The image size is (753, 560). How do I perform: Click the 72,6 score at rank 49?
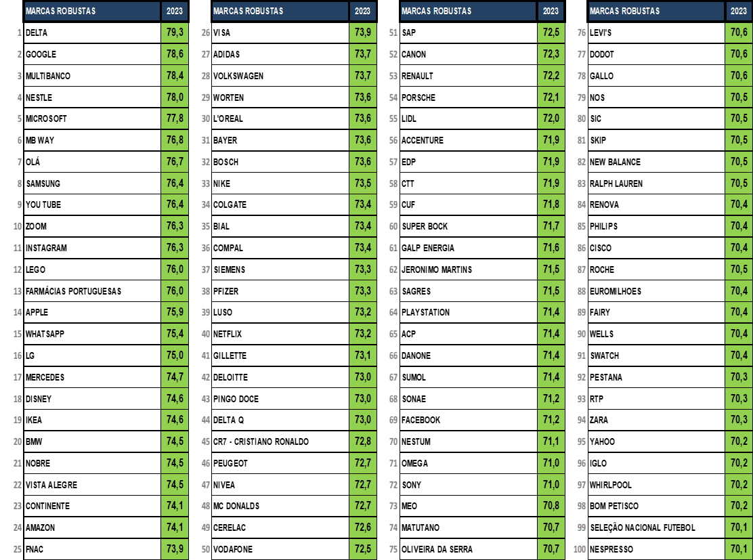(362, 527)
